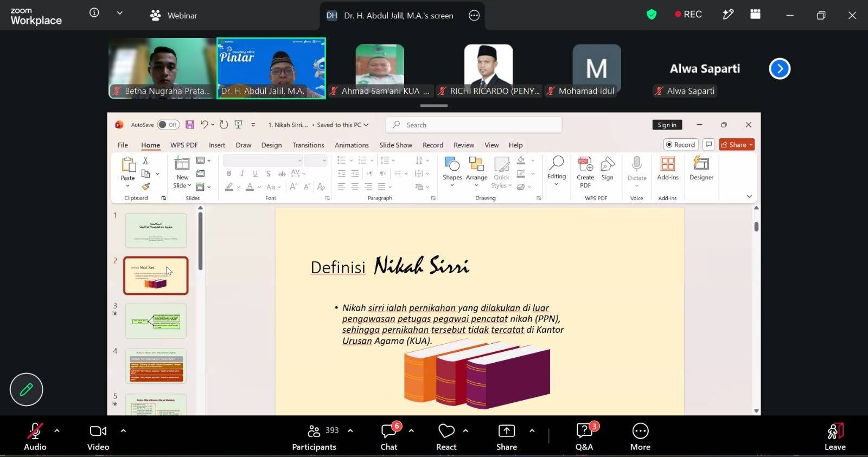Click the Shape Fill color button
868x457 pixels.
pyautogui.click(x=521, y=160)
